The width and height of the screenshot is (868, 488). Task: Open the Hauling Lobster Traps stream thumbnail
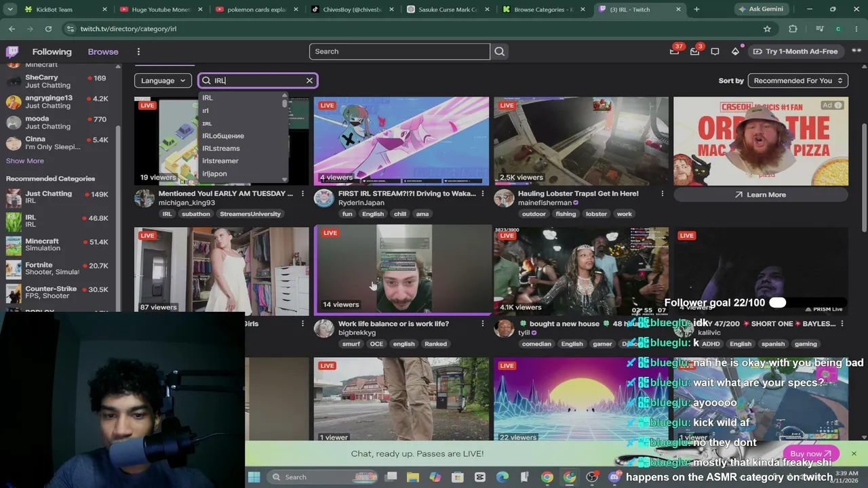581,141
